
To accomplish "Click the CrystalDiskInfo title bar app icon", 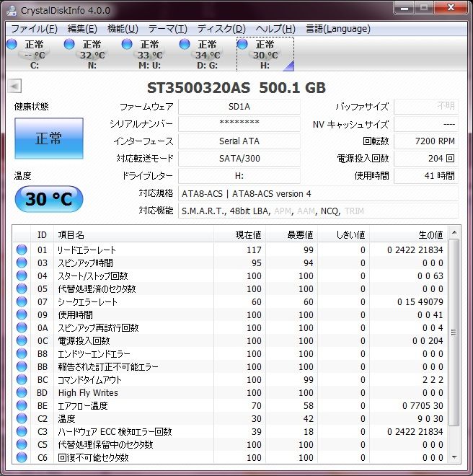I will click(12, 10).
